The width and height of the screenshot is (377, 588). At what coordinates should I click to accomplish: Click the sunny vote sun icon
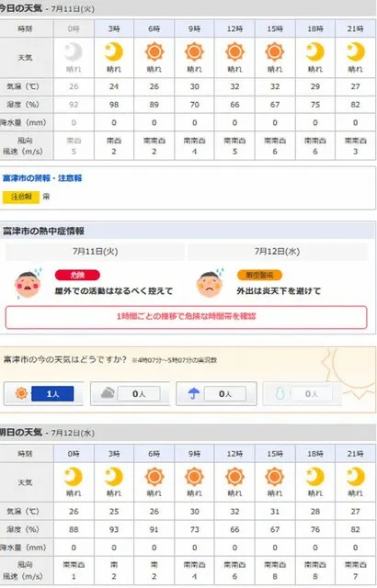coord(22,393)
